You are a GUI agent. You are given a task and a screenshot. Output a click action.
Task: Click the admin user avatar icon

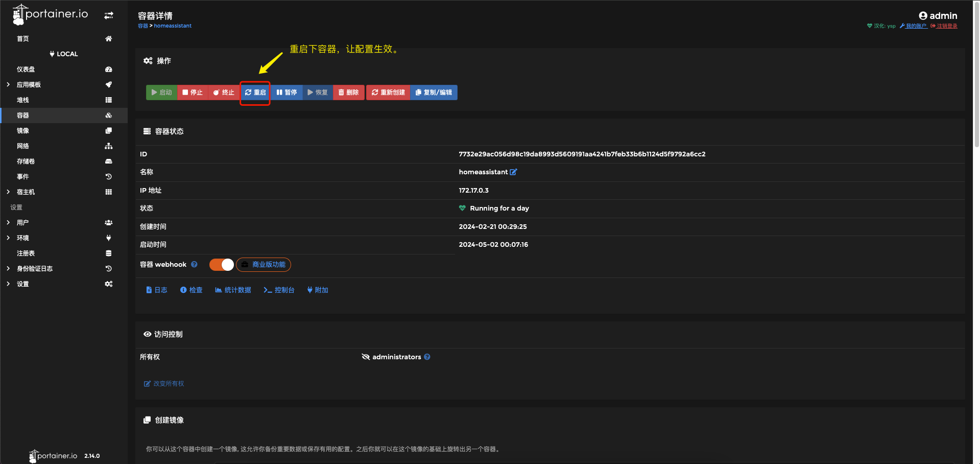coord(923,16)
